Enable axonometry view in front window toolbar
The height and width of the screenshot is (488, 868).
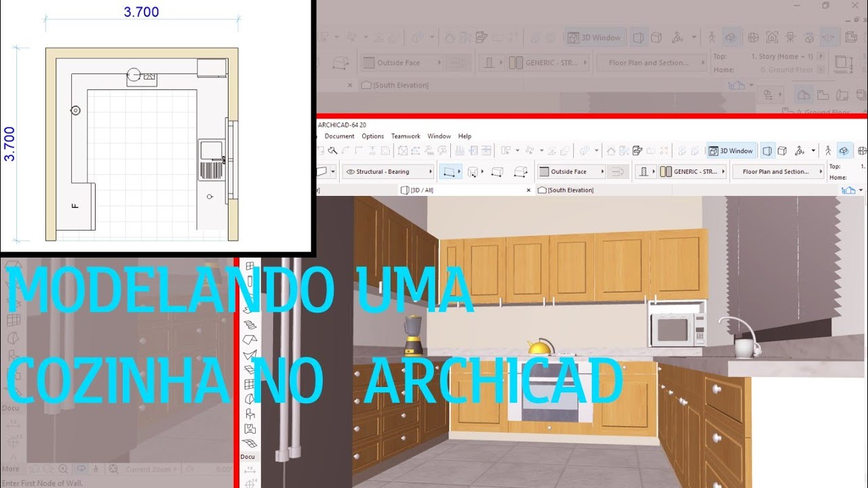[x=782, y=150]
